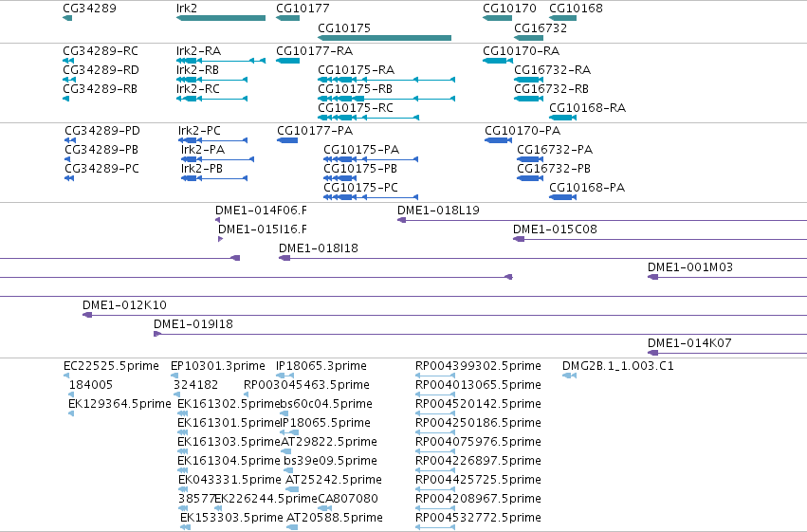Click protein CG10177-PA
The image size is (807, 532).
pos(315,131)
